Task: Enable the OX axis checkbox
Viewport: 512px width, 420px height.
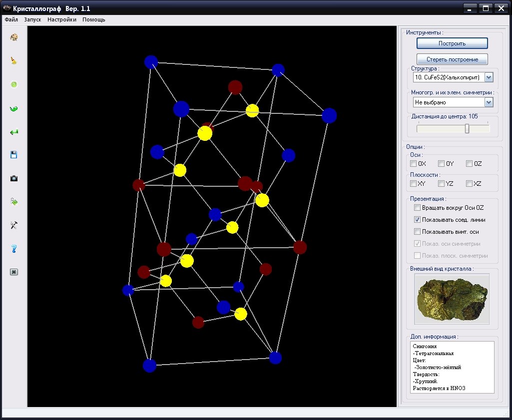Action: point(414,163)
